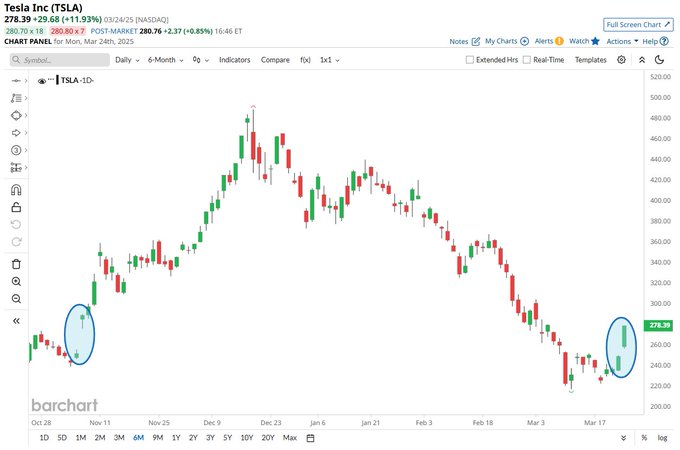Open the Fibonacci tools group
Screen dimensions: 680x450
(16, 98)
